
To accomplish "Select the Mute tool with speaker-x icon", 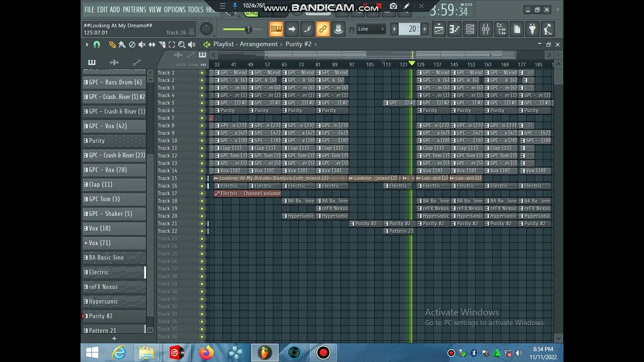I will pos(142,44).
